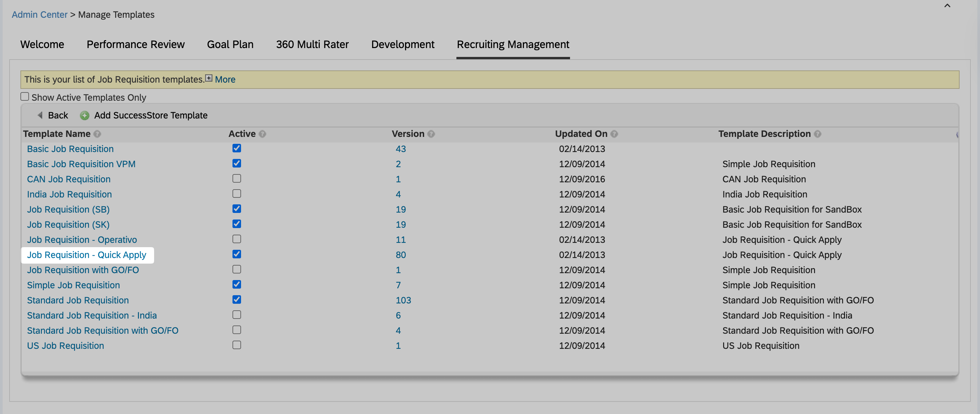Screen dimensions: 980x414
Task: Collapse header with top-right chevron
Action: pos(947,6)
